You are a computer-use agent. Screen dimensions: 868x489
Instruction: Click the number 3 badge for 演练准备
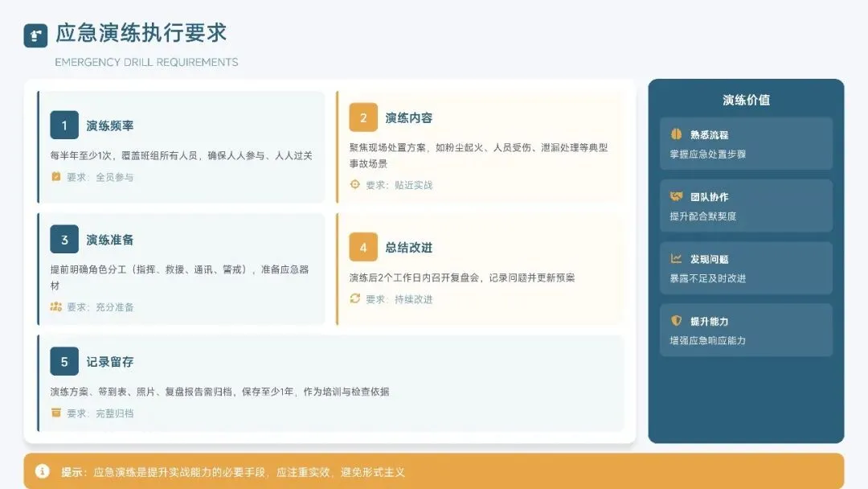(64, 239)
